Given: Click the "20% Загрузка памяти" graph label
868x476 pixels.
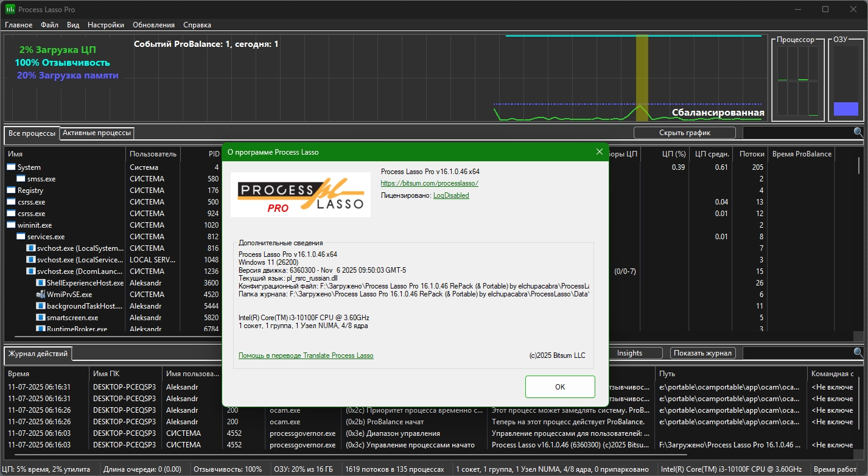Looking at the screenshot, I should [68, 75].
